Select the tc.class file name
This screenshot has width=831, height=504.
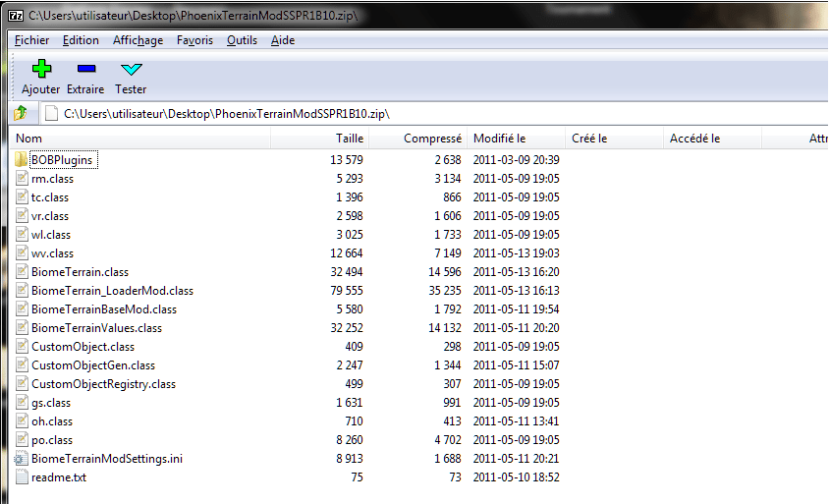click(x=50, y=197)
